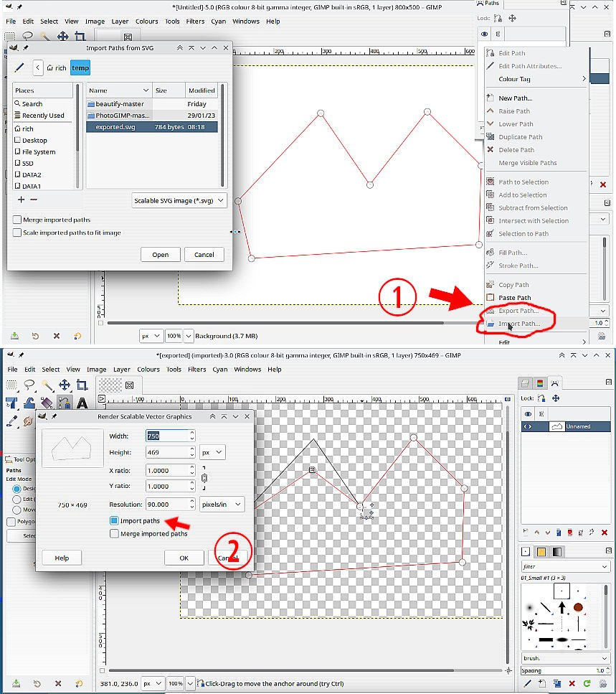Select the Crop tool in upper GIMP toolbox
This screenshot has width=616, height=694.
(x=80, y=37)
